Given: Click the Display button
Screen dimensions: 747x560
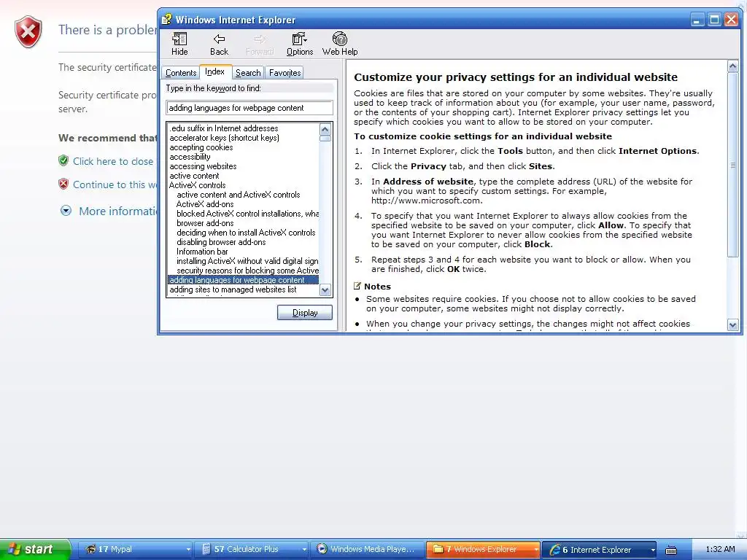Looking at the screenshot, I should click(x=305, y=313).
